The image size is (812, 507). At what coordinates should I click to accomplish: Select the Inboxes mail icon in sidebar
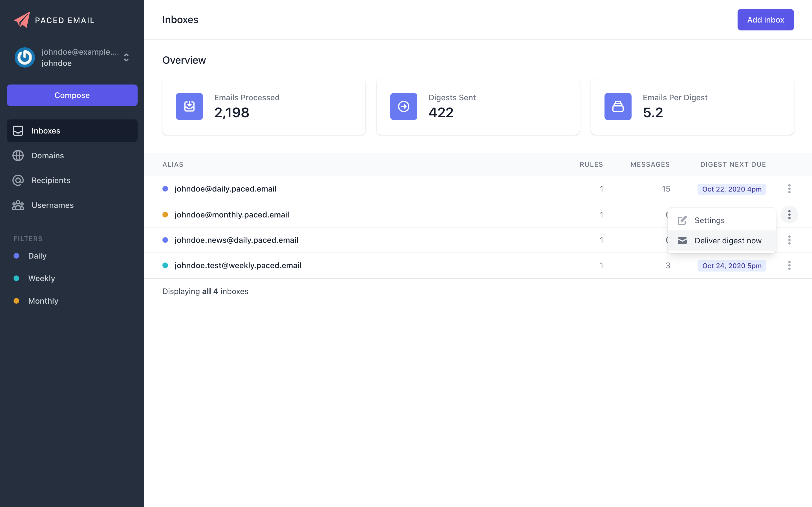(18, 130)
